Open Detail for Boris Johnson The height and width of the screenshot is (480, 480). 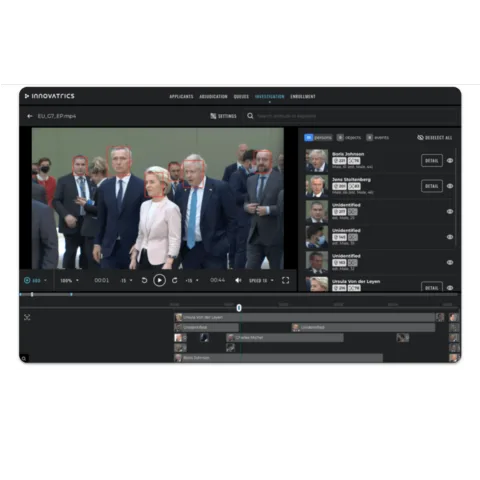[x=432, y=161]
